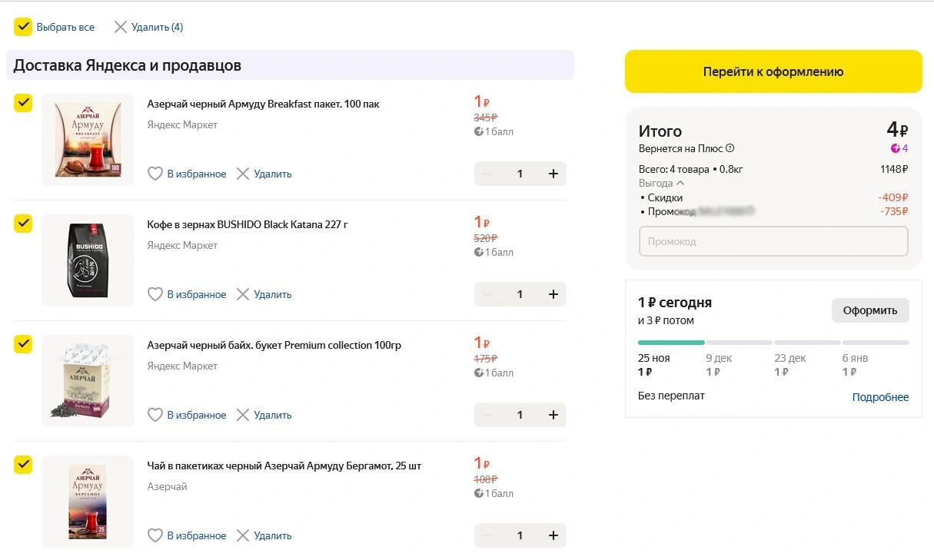Open BUSHIDO coffee bag thumbnail

pos(88,260)
